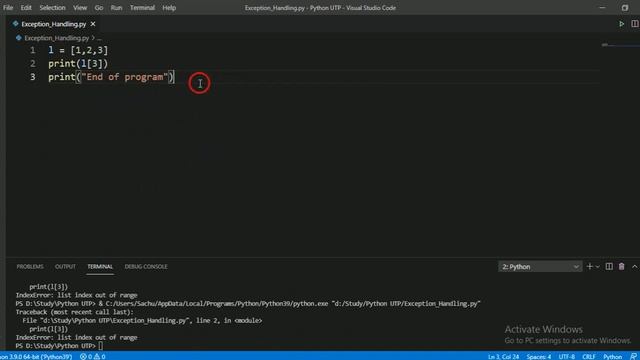Open the feedback icon in status bar
The height and width of the screenshot is (360, 640).
click(x=633, y=356)
